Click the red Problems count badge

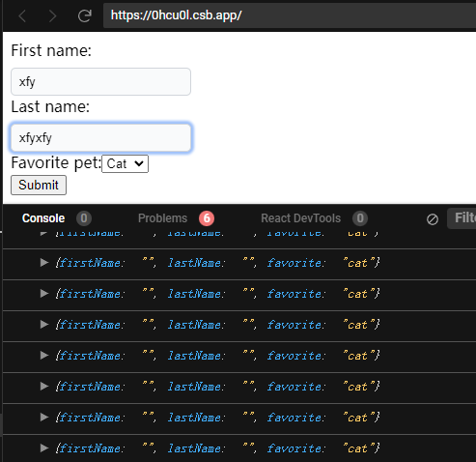click(207, 218)
